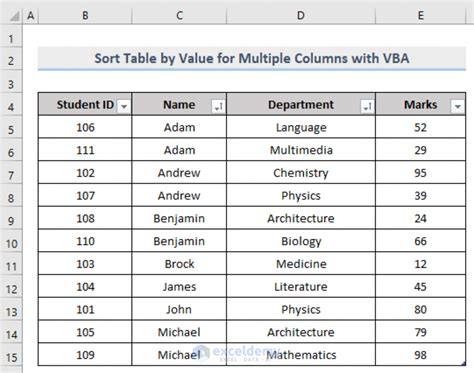Viewport: 474px width, 373px height.
Task: Select row 10 header
Action: pos(11,244)
